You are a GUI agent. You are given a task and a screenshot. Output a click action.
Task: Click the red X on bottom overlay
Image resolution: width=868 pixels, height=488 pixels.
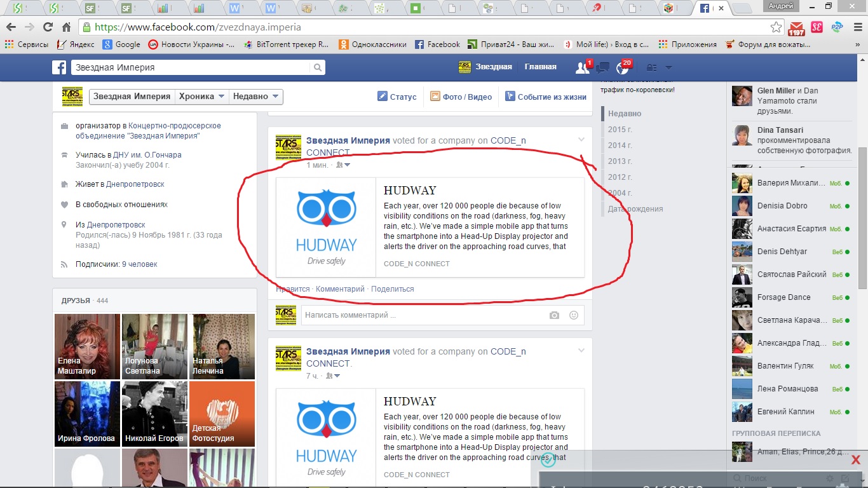coord(855,460)
